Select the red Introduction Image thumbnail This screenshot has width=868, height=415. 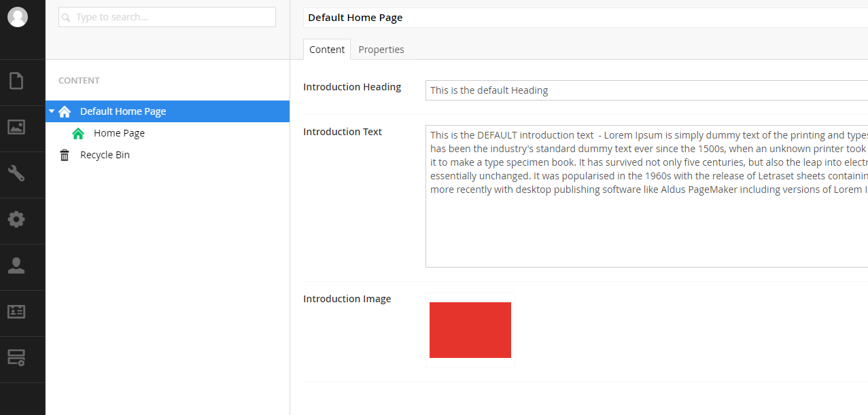tap(470, 330)
